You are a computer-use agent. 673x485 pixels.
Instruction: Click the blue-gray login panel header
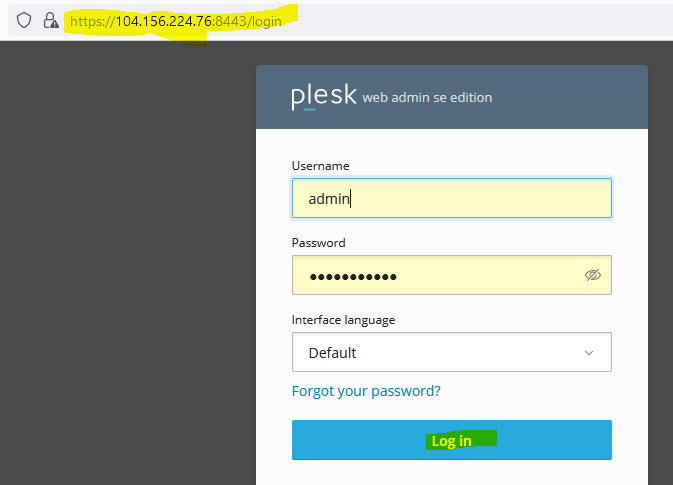(x=452, y=97)
